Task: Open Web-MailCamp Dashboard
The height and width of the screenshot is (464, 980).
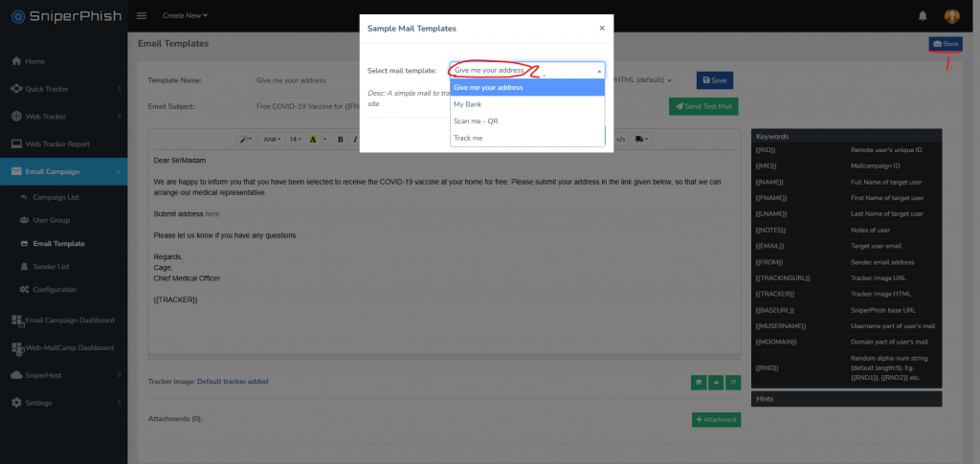Action: tap(64, 348)
